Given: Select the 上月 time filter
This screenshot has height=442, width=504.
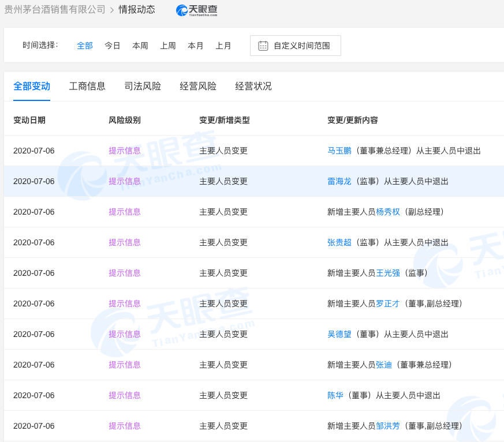Looking at the screenshot, I should [223, 46].
